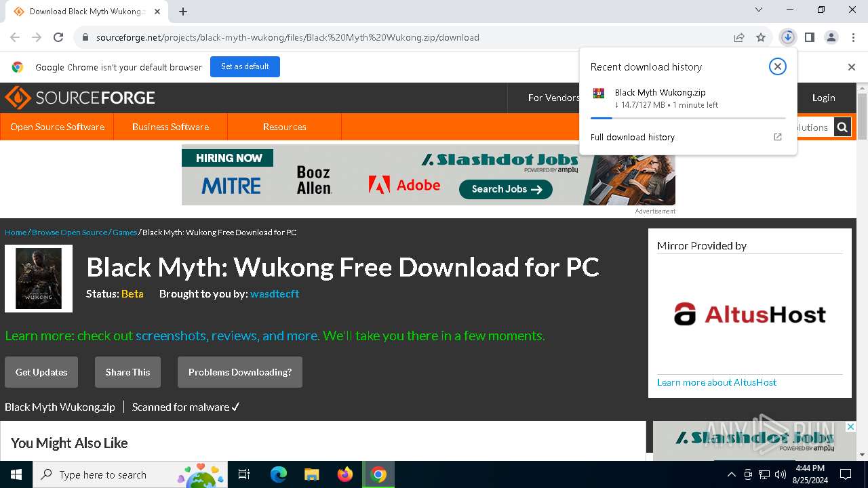Click the volume tray icon
The width and height of the screenshot is (868, 488).
780,474
